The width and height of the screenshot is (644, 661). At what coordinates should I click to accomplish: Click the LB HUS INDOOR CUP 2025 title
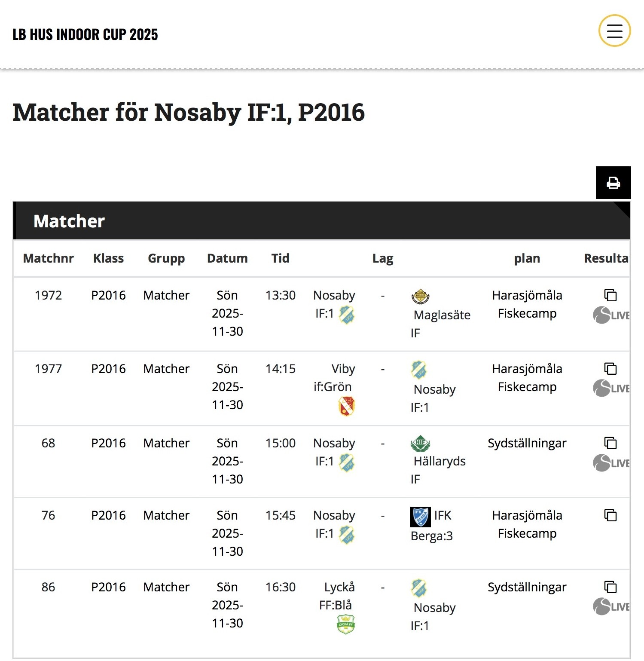(x=85, y=34)
